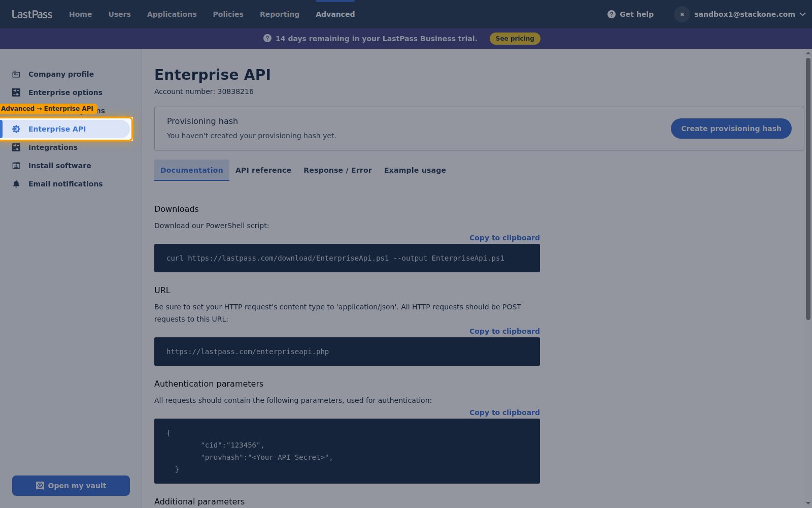The image size is (812, 508).
Task: Go to the Applications menu
Action: [172, 14]
